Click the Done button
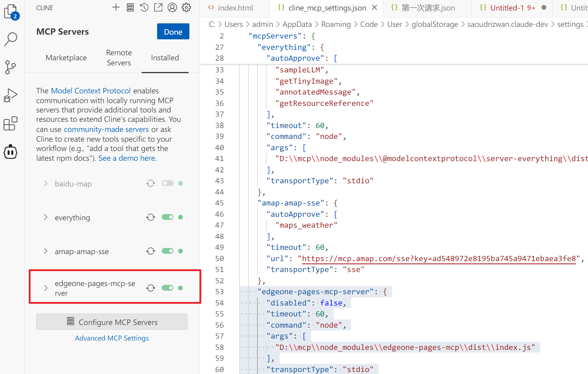The image size is (588, 374). click(x=173, y=32)
